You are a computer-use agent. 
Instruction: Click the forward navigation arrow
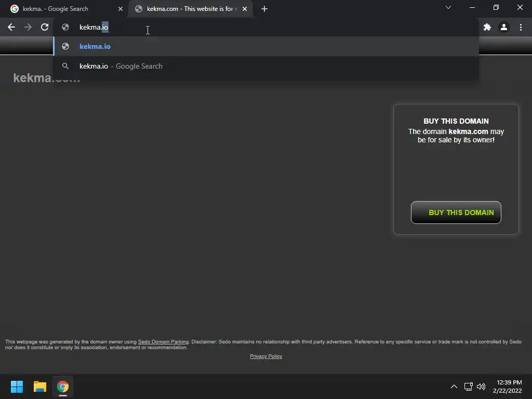(x=28, y=27)
